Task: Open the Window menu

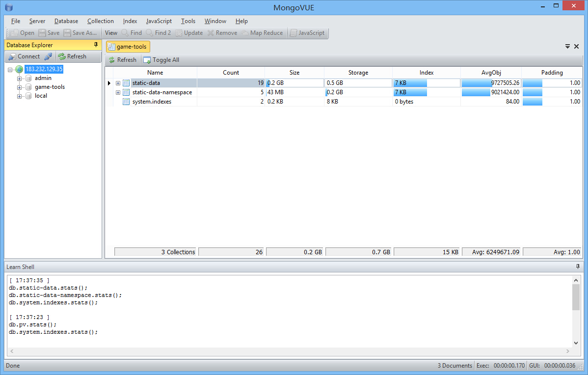Action: click(x=215, y=21)
